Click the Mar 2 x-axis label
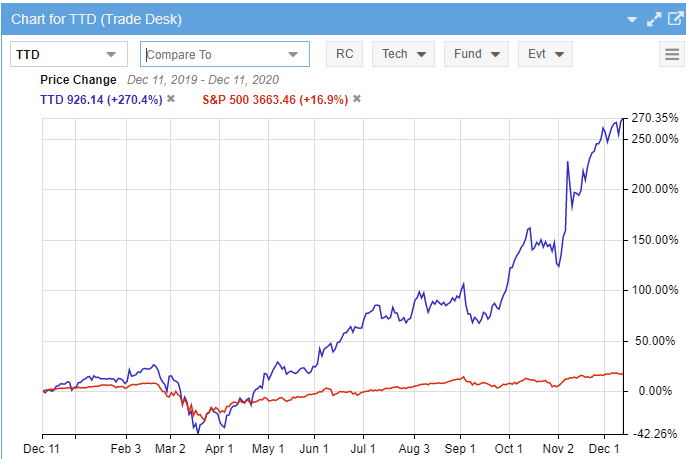This screenshot has height=459, width=686. click(x=170, y=449)
